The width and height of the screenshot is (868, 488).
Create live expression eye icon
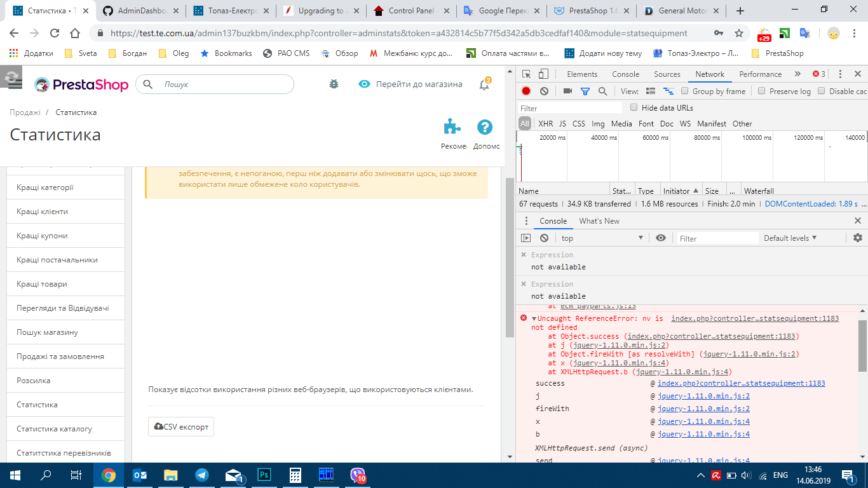click(x=661, y=238)
